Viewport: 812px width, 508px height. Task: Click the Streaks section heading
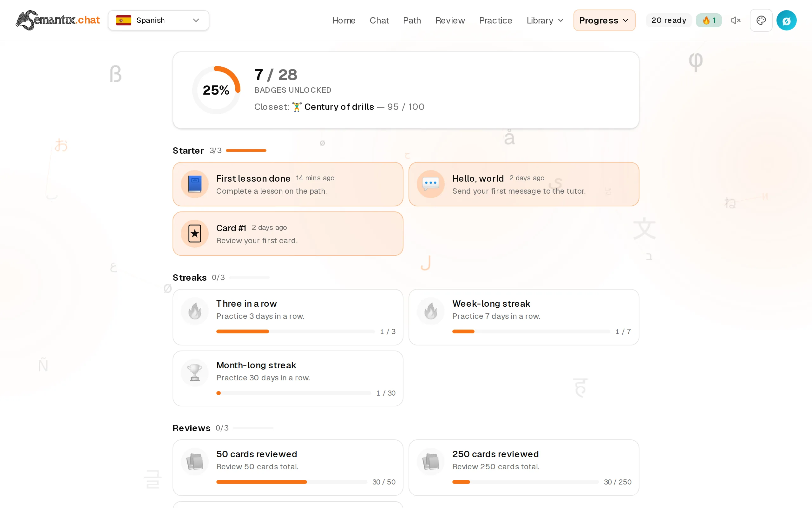click(x=190, y=277)
